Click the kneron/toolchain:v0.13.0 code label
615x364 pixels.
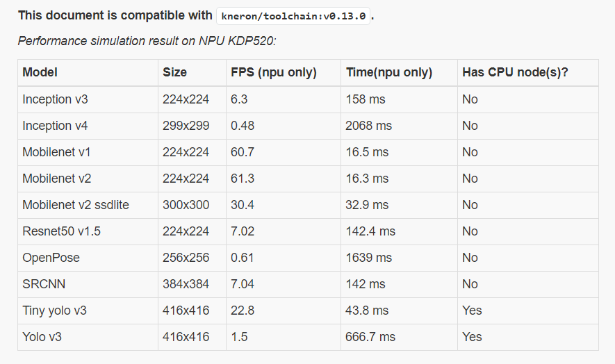(293, 16)
